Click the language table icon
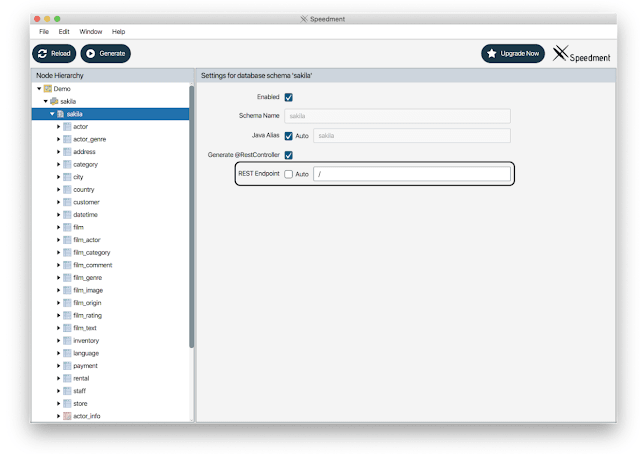The image size is (640, 454). click(x=67, y=353)
